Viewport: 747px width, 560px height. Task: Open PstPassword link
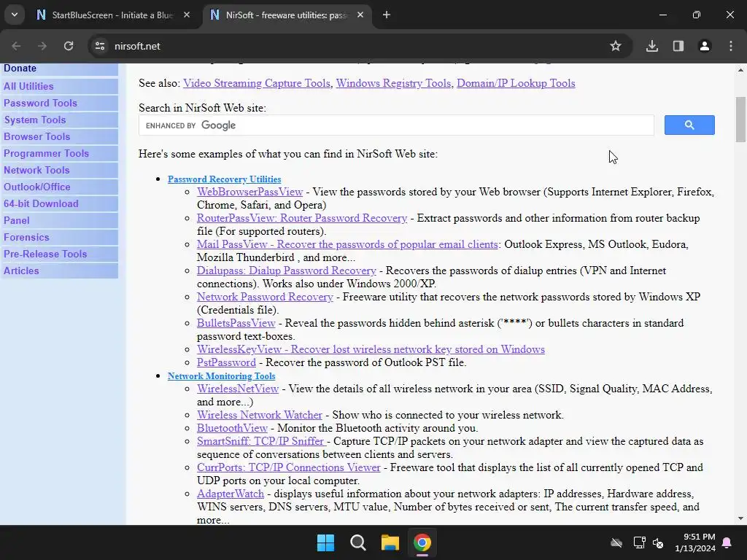[x=226, y=362]
